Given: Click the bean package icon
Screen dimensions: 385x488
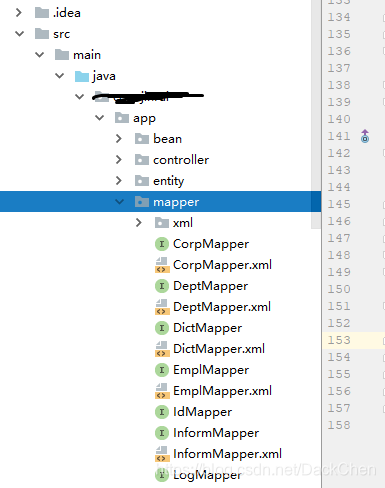Looking at the screenshot, I should tap(142, 139).
